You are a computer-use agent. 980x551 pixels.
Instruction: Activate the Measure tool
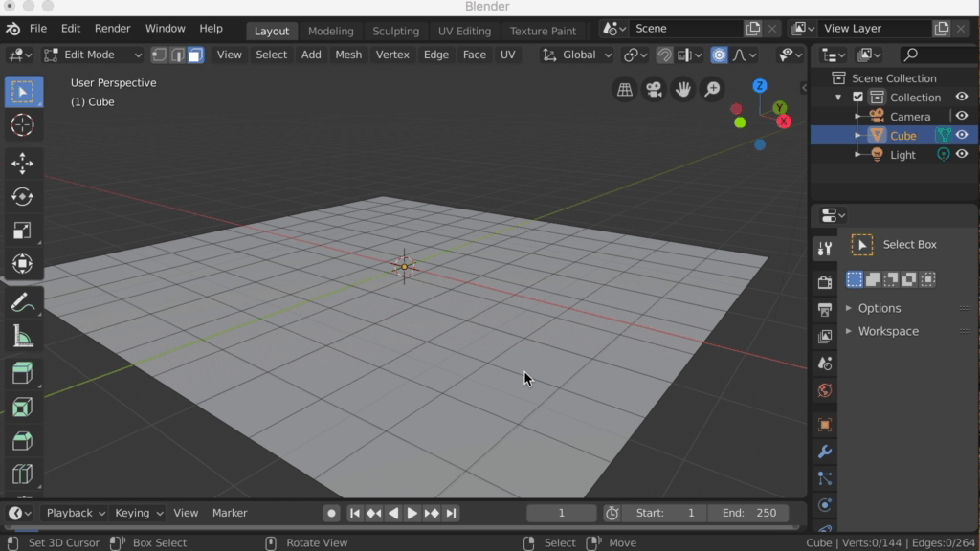pos(22,337)
